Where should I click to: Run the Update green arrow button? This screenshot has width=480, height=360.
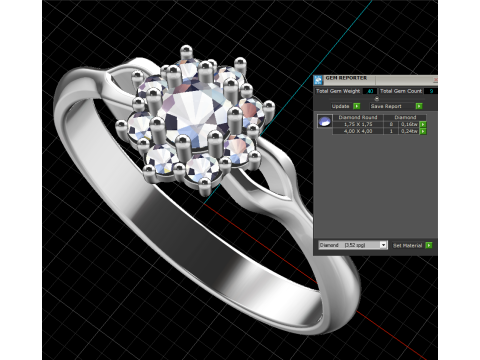356,106
